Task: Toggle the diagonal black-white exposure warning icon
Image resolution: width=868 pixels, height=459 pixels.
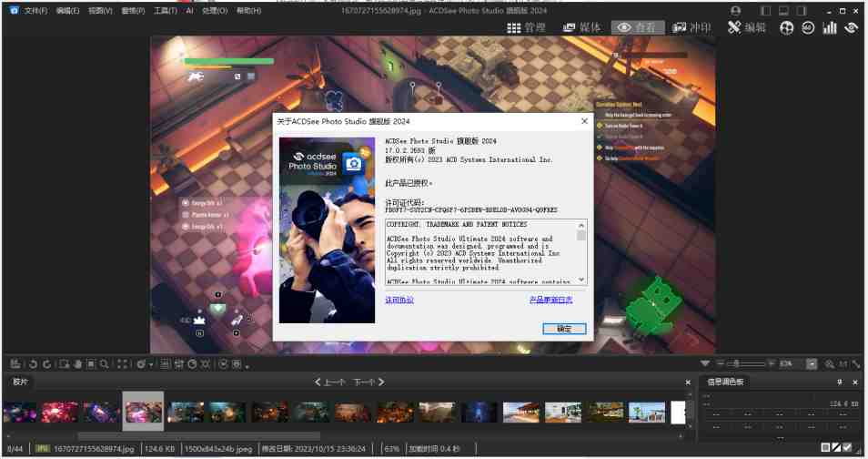Action: pyautogui.click(x=836, y=447)
